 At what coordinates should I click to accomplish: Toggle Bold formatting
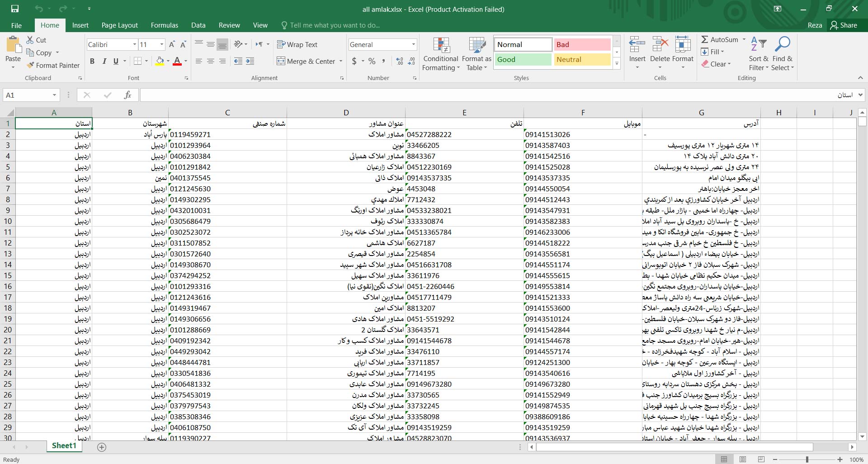point(92,61)
